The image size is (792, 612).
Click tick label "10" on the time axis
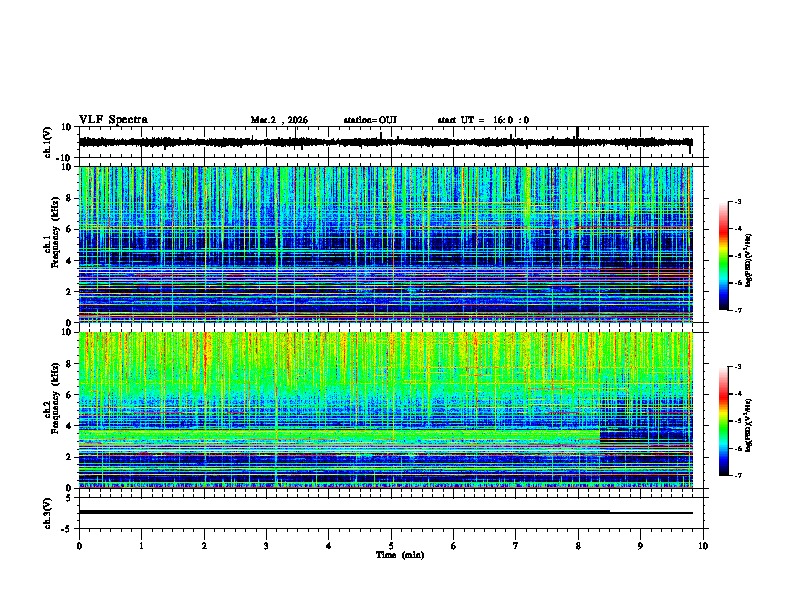click(703, 546)
